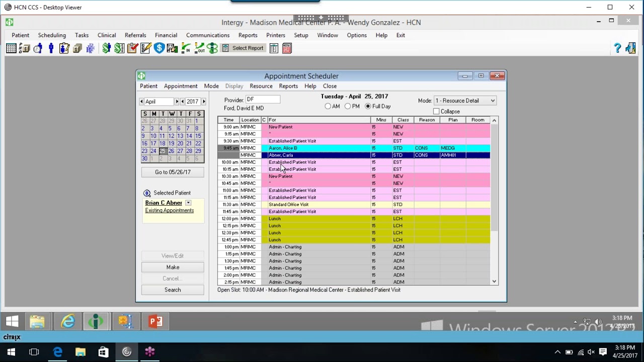Select the 1:00 pm Admin - Charting slot

[x=354, y=247]
